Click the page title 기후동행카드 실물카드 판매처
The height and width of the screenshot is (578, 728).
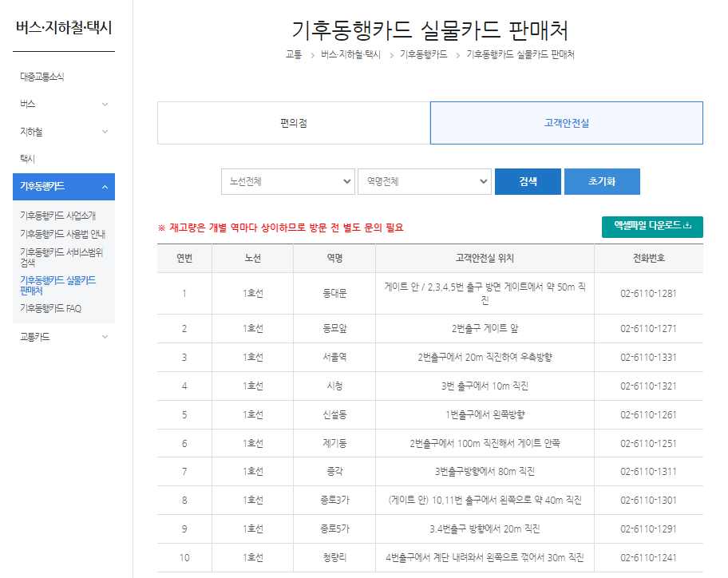pos(430,30)
